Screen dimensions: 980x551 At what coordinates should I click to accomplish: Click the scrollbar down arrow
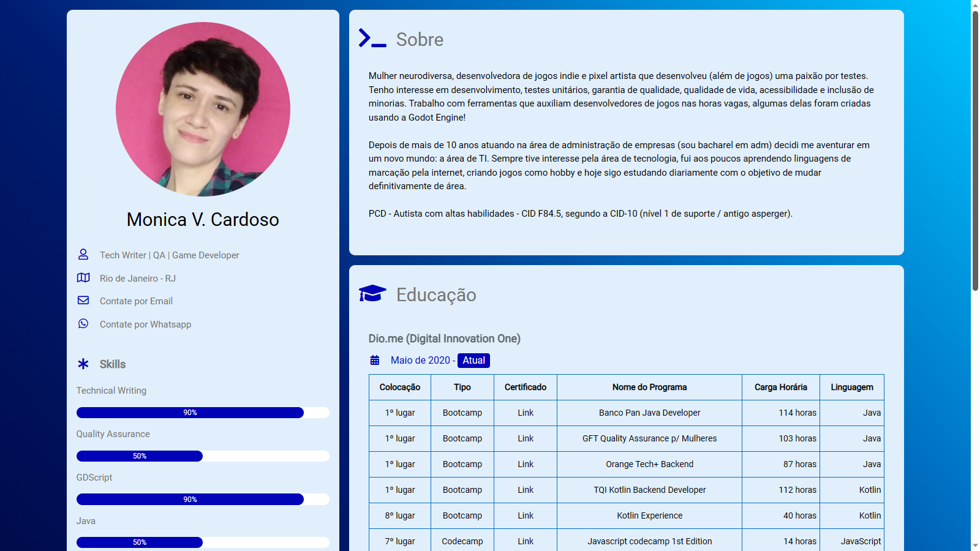click(975, 545)
